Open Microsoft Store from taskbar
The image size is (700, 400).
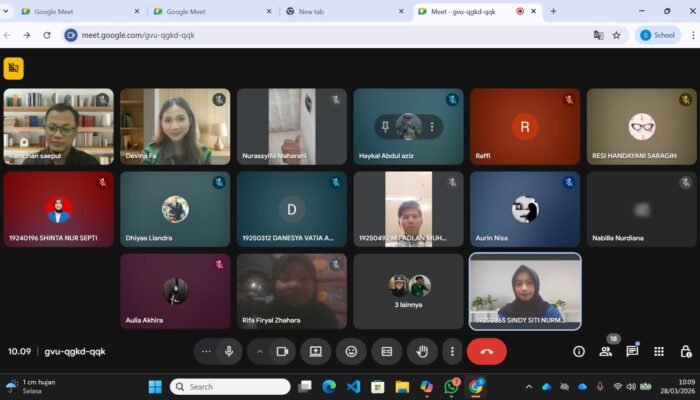pos(378,387)
